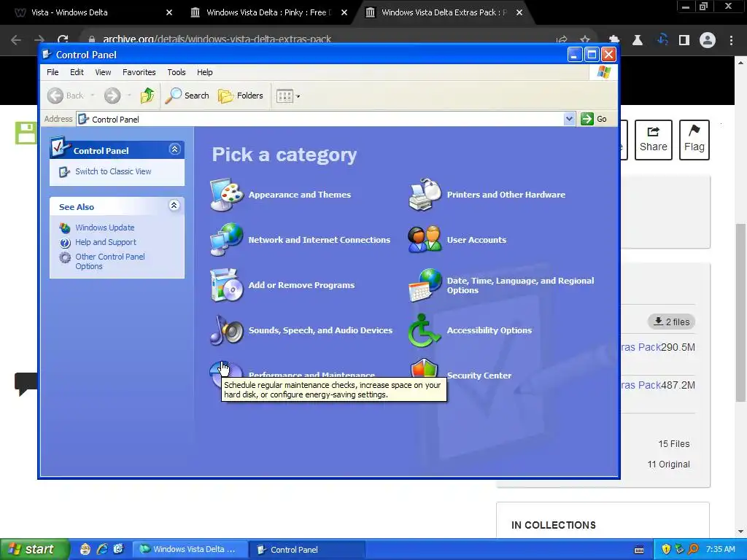Viewport: 747px width, 560px height.
Task: Open Add or Remove Programs icon
Action: [227, 285]
